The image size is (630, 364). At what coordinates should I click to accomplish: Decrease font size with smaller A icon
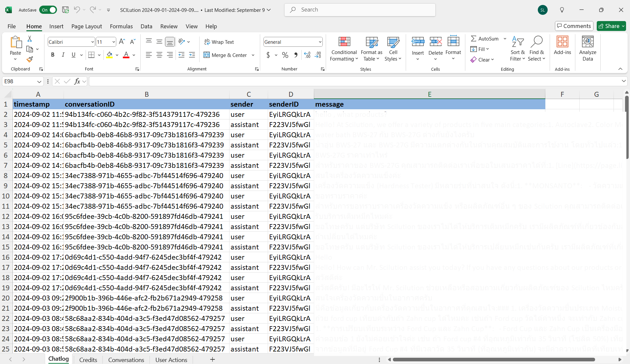click(x=133, y=42)
